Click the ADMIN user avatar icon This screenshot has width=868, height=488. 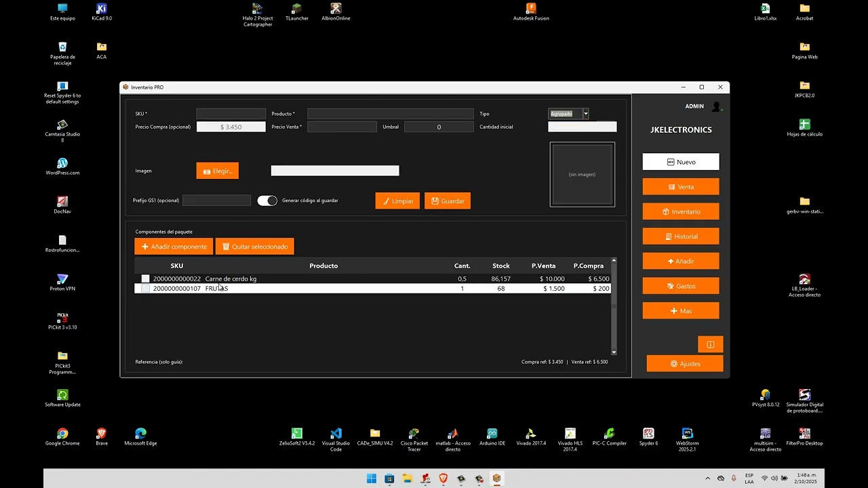click(716, 106)
